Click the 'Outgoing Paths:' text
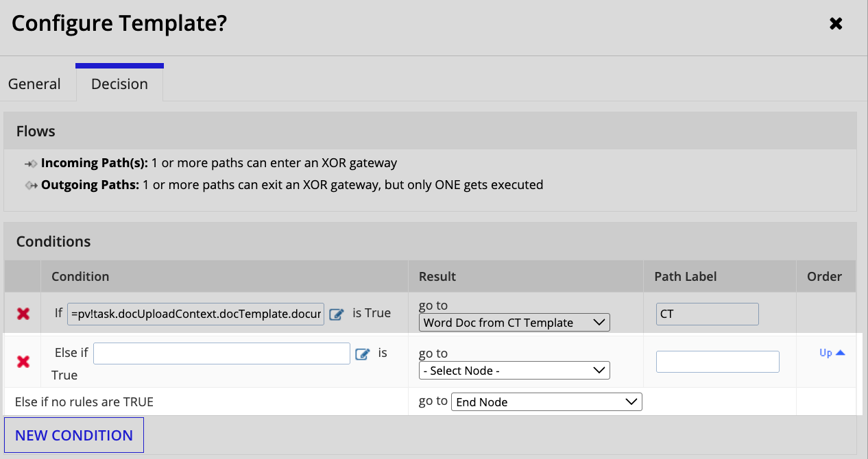 click(91, 185)
